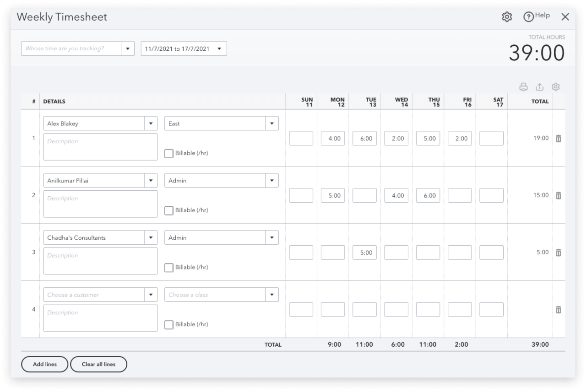586x392 pixels.
Task: Click Monday hours field for Alex Blakey
Action: tap(333, 138)
